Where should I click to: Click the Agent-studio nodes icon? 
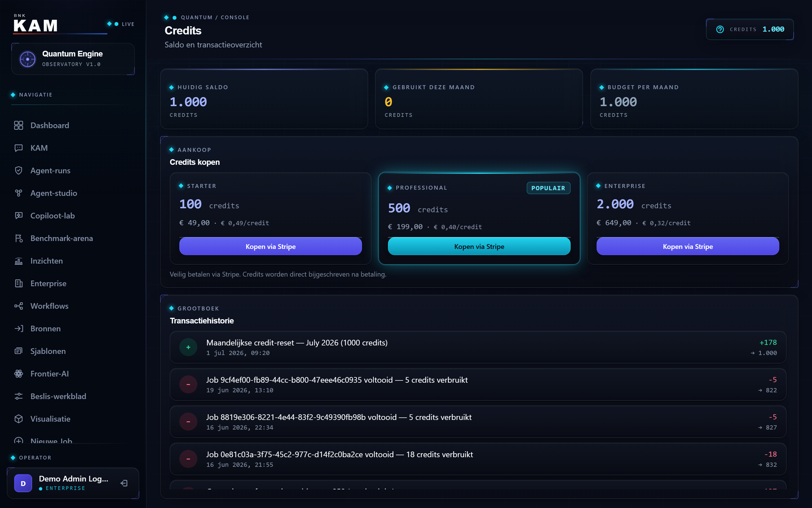coord(18,193)
